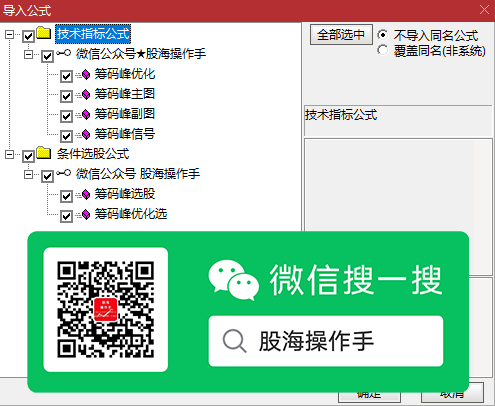Image resolution: width=495 pixels, height=406 pixels.
Task: Toggle the 筹码峰优化选 checkbox
Action: point(66,216)
